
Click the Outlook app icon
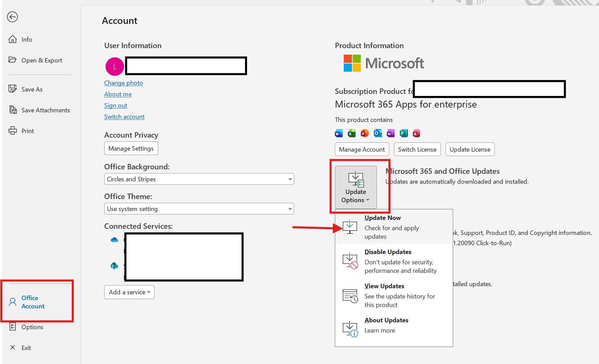coord(378,133)
